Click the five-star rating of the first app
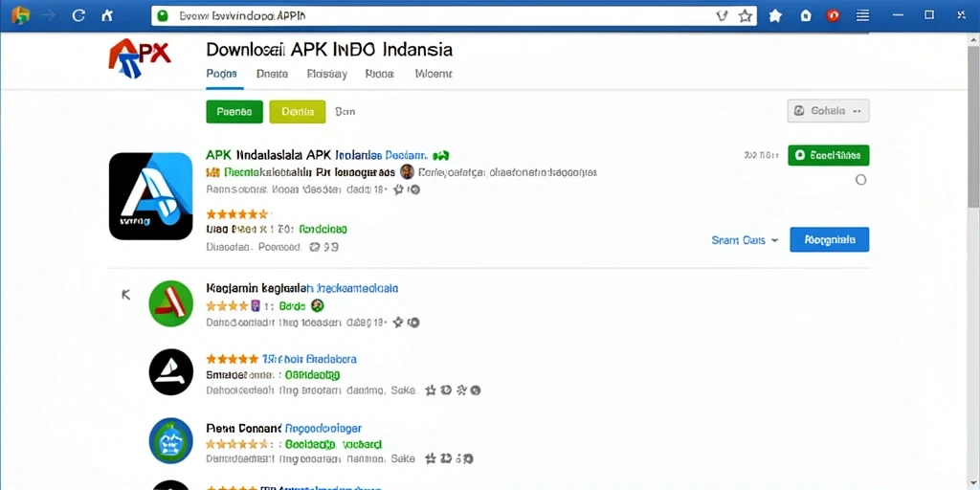This screenshot has height=490, width=980. pos(237,213)
